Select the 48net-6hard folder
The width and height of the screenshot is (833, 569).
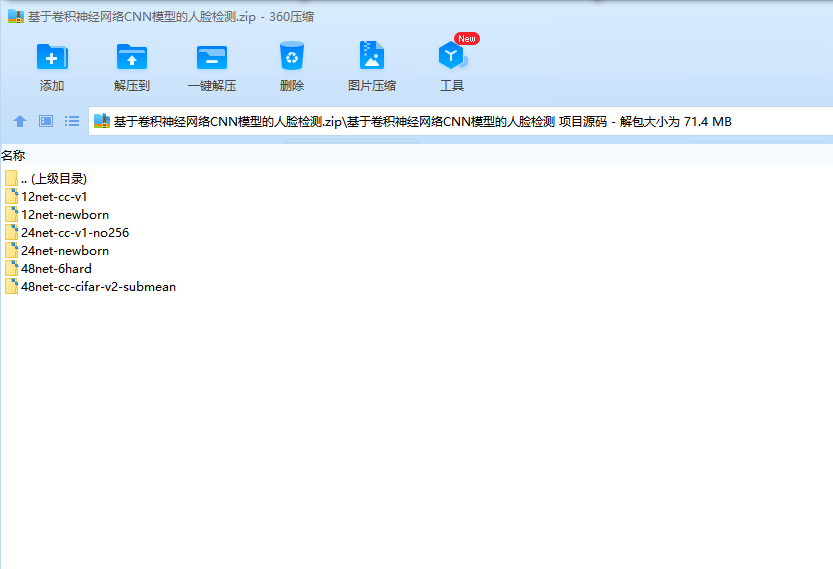click(48, 269)
